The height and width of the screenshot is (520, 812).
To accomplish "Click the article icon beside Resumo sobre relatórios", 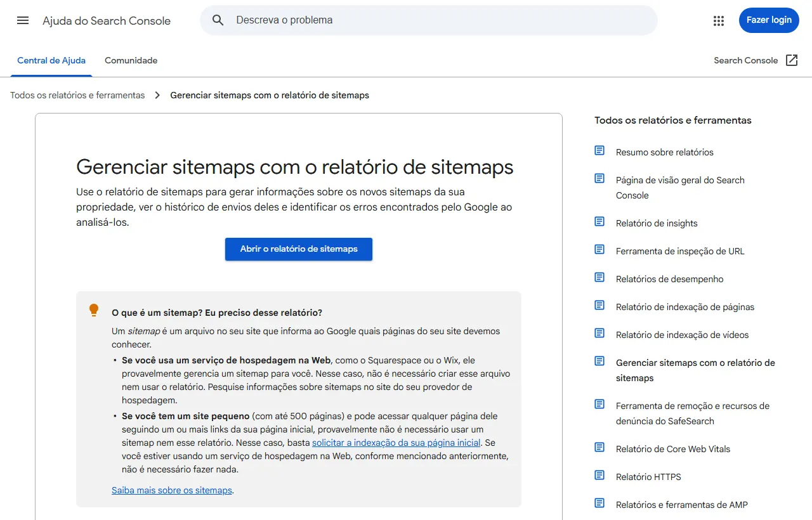I will 599,150.
